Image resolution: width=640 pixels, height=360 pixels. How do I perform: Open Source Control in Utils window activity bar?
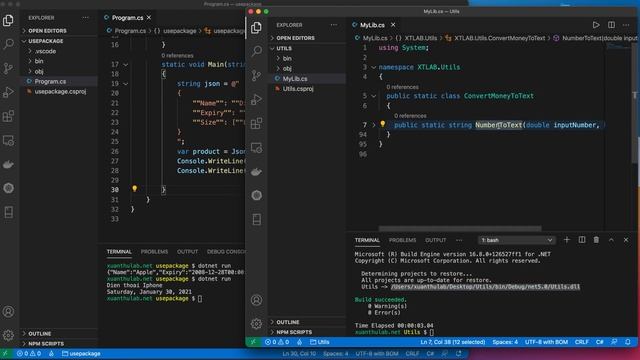click(256, 75)
